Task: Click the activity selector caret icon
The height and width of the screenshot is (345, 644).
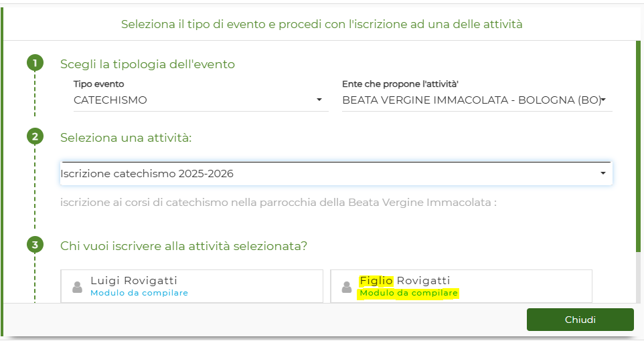Action: pos(603,173)
